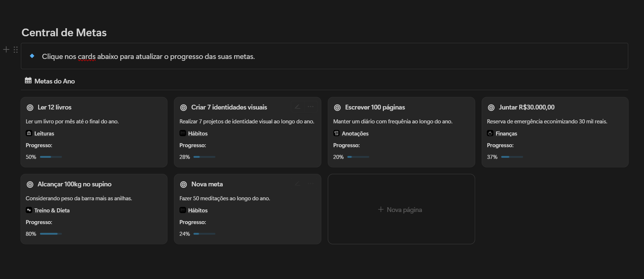Viewport: 644px width, 279px height.
Task: Click the target icon on Juntar R$30.000,00
Action: coord(491,108)
